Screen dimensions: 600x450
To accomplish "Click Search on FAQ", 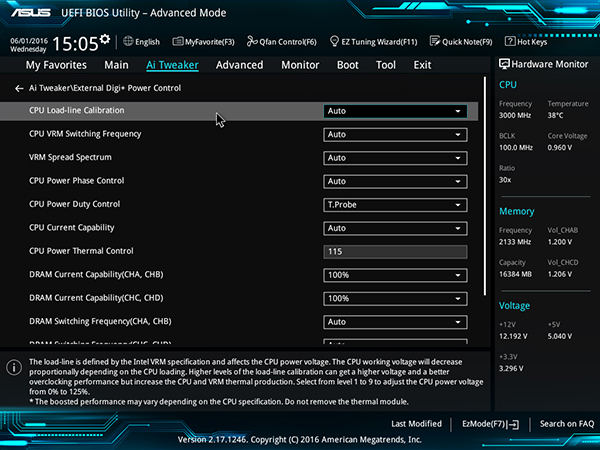I will [x=567, y=424].
